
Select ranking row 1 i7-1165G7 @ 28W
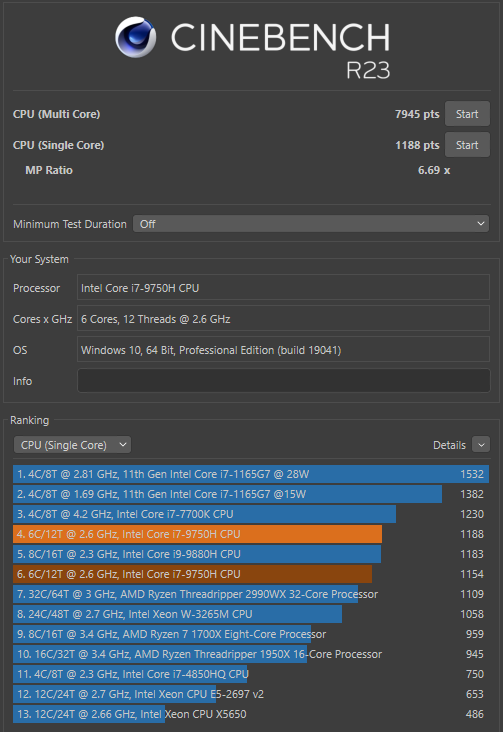tap(251, 474)
